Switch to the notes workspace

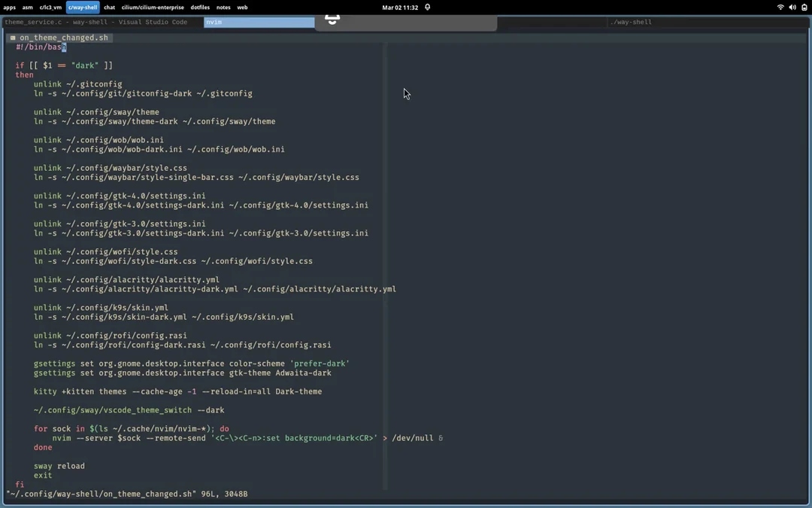click(x=223, y=8)
